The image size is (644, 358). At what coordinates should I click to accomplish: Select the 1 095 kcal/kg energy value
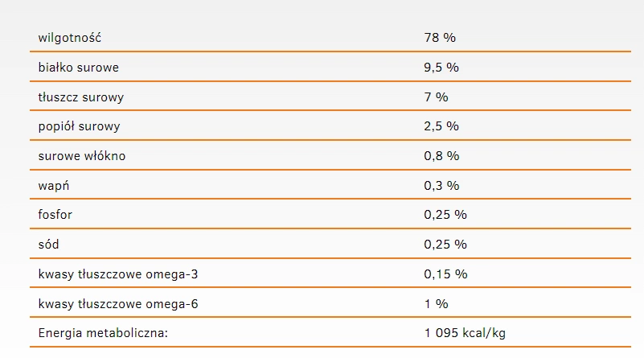465,333
